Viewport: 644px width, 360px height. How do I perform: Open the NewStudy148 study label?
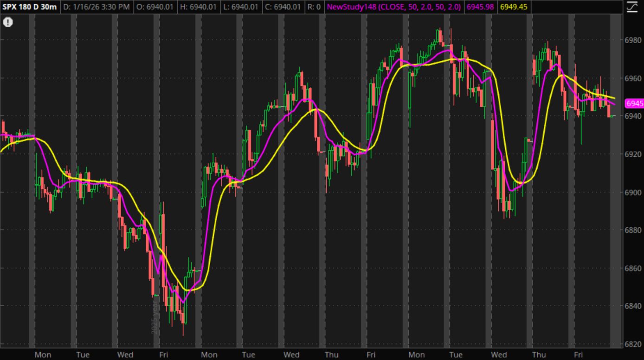coord(394,7)
